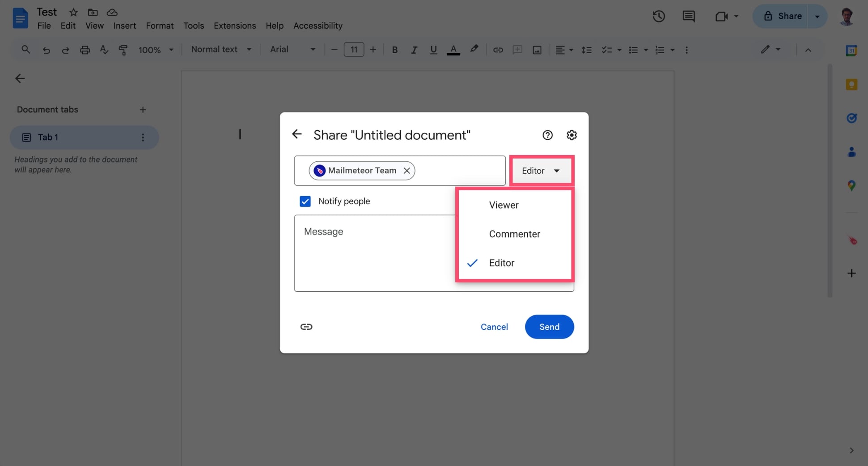Select the paint format tool

coord(123,50)
